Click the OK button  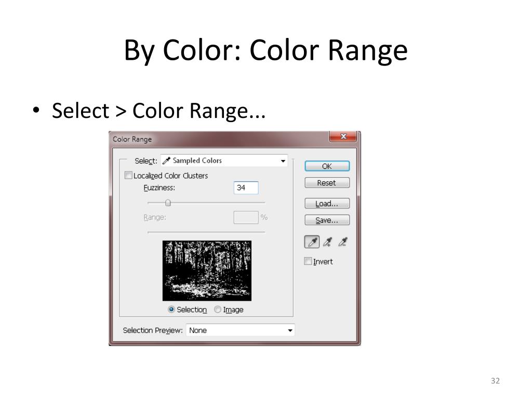coord(327,166)
